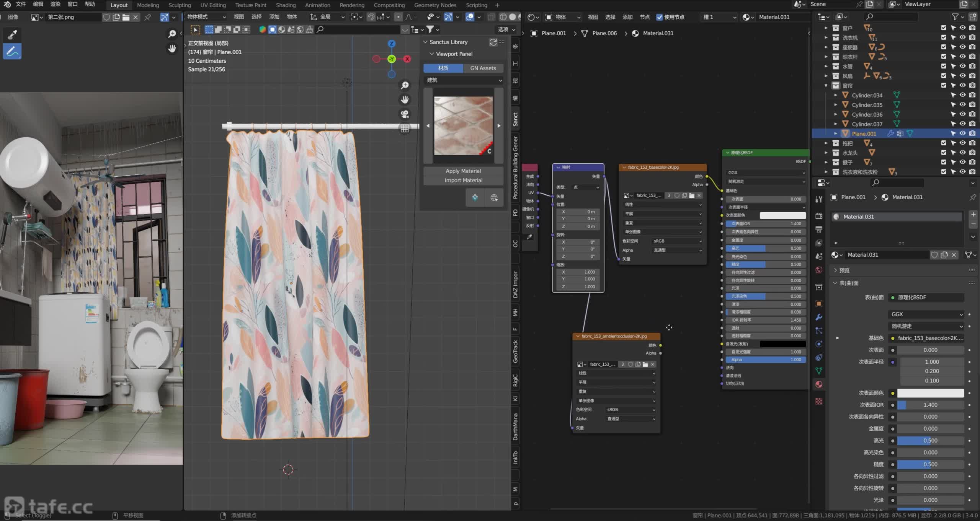
Task: Open GGX distribution dropdown in properties panel
Action: [x=926, y=314]
